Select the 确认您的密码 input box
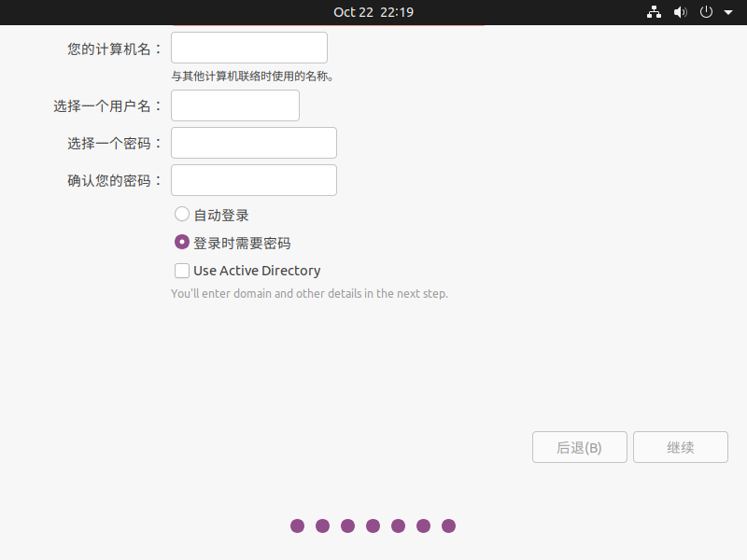Viewport: 747px width, 560px height. coord(254,180)
